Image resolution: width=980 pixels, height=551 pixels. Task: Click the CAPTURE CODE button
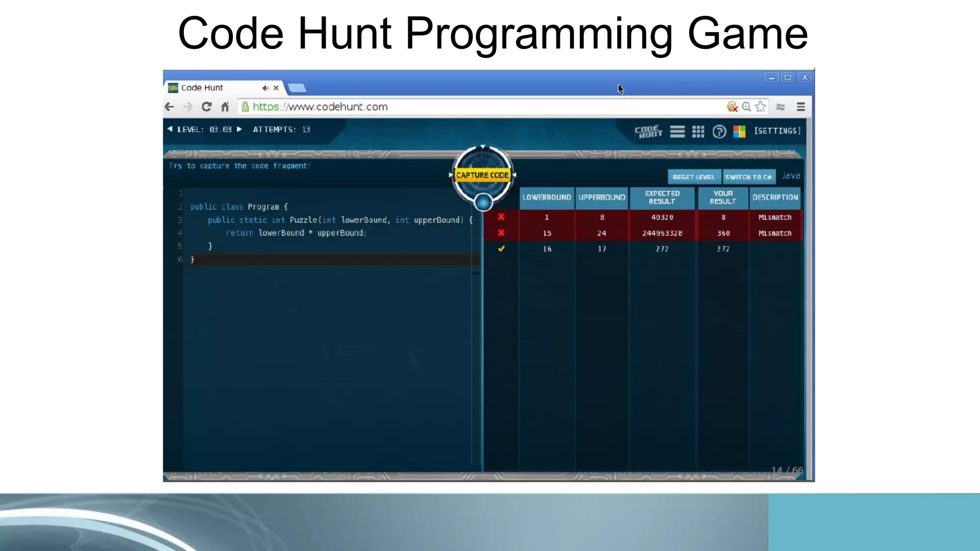(482, 175)
